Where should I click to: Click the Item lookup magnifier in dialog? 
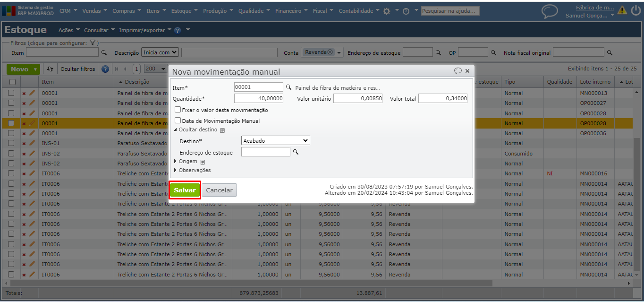click(289, 87)
